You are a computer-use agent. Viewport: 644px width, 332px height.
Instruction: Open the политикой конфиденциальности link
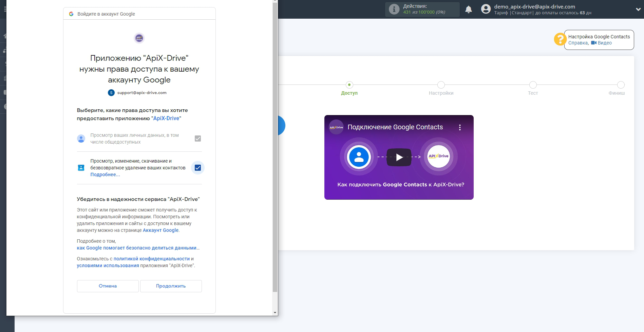click(152, 259)
